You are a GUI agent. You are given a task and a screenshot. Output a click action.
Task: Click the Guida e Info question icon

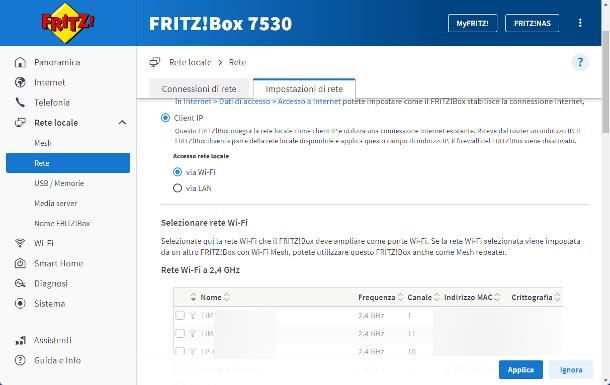20,360
